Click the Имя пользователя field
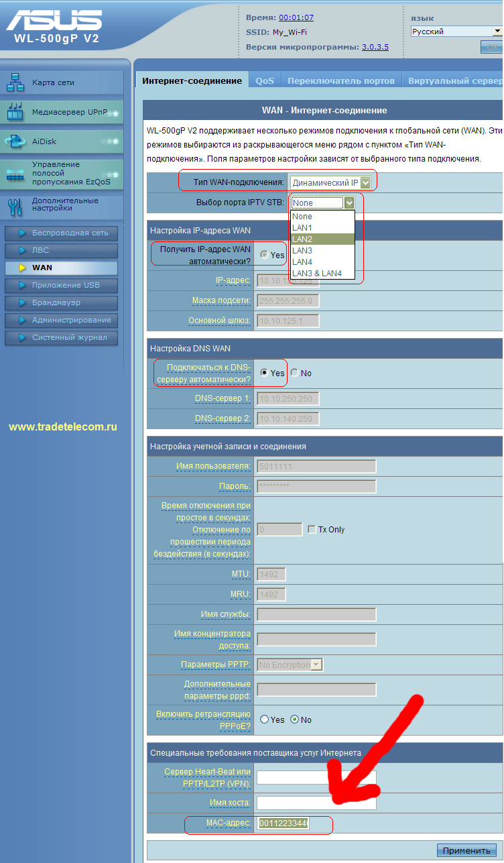Viewport: 504px width, 863px height. [316, 467]
